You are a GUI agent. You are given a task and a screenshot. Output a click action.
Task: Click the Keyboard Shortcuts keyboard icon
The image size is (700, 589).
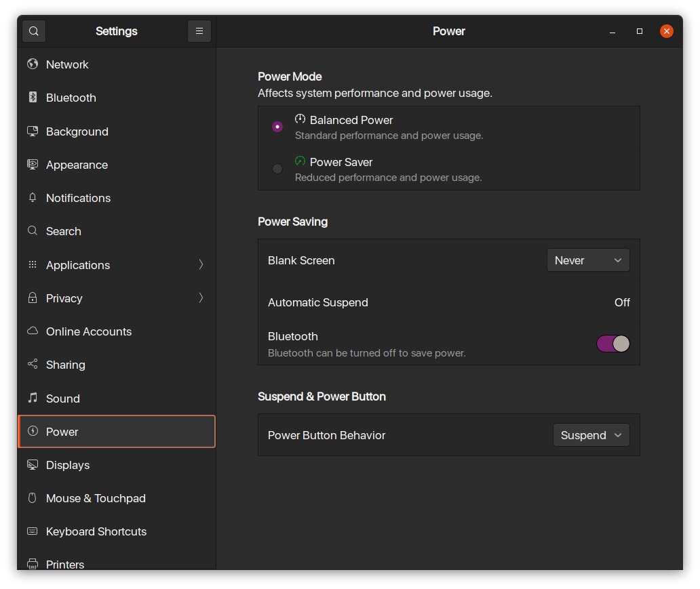click(32, 531)
